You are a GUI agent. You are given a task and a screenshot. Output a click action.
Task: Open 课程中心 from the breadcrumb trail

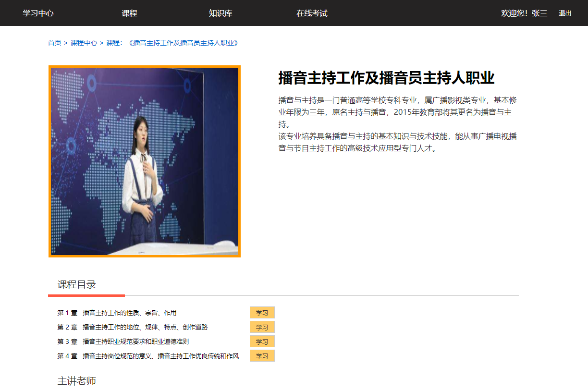coord(84,43)
